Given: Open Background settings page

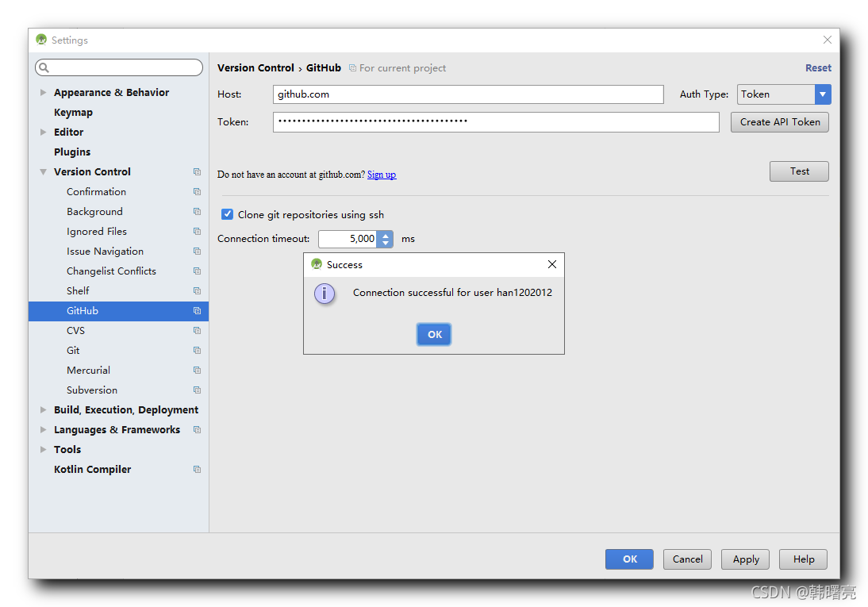Looking at the screenshot, I should coord(94,212).
